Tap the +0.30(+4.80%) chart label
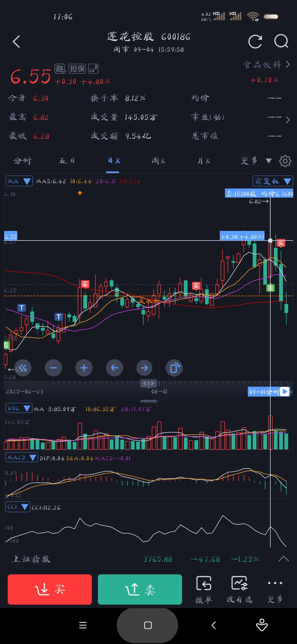Viewport: 297px width, 644px height. tap(242, 236)
